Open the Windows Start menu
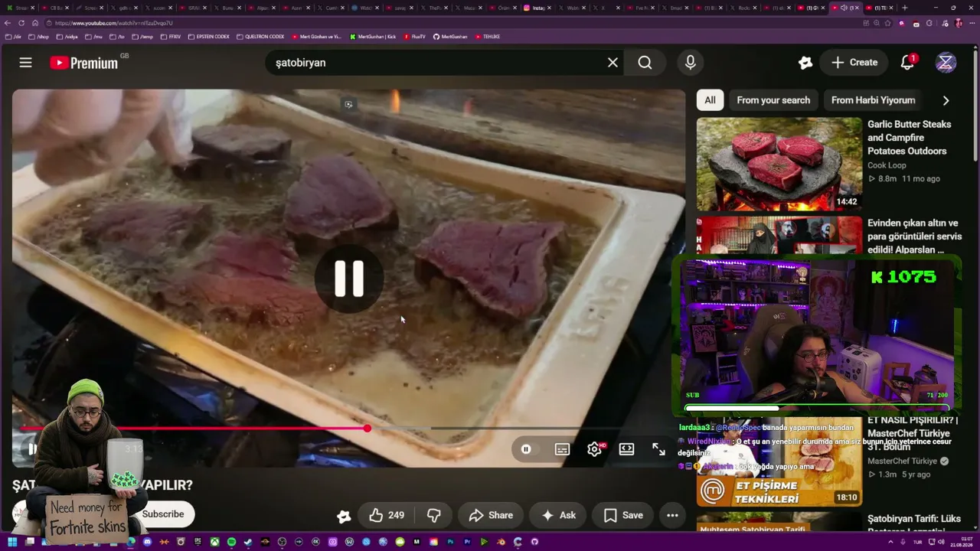The image size is (980, 551). coord(11,542)
